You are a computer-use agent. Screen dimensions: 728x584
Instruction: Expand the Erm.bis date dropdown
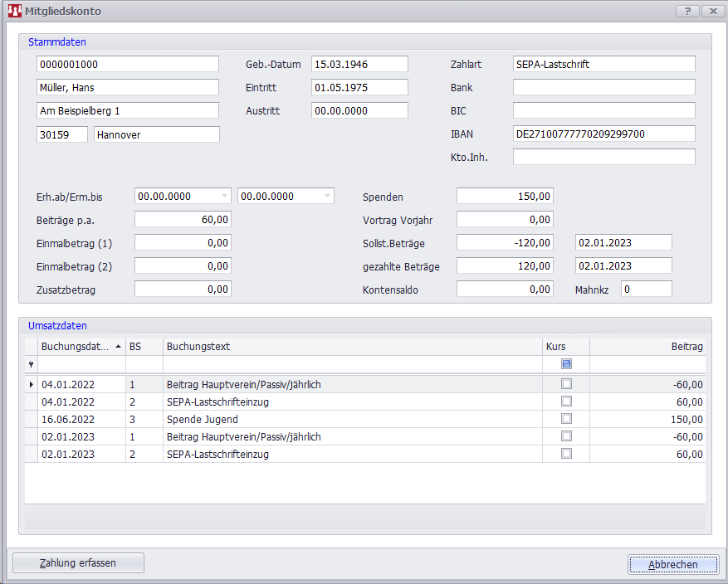[326, 197]
